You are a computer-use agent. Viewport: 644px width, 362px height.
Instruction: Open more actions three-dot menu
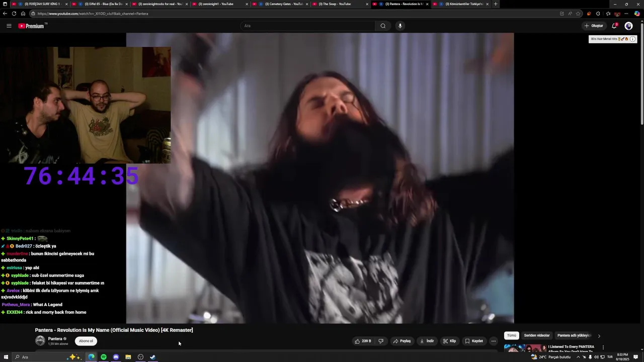493,341
